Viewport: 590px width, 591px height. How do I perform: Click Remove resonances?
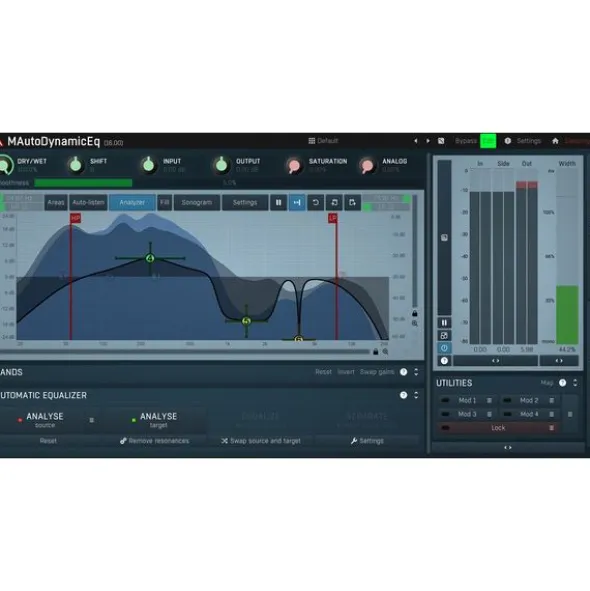155,441
